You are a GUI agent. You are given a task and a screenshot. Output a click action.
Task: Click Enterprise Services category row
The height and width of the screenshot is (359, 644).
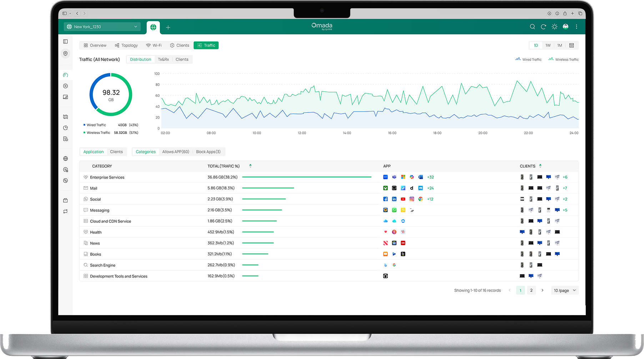coord(329,177)
